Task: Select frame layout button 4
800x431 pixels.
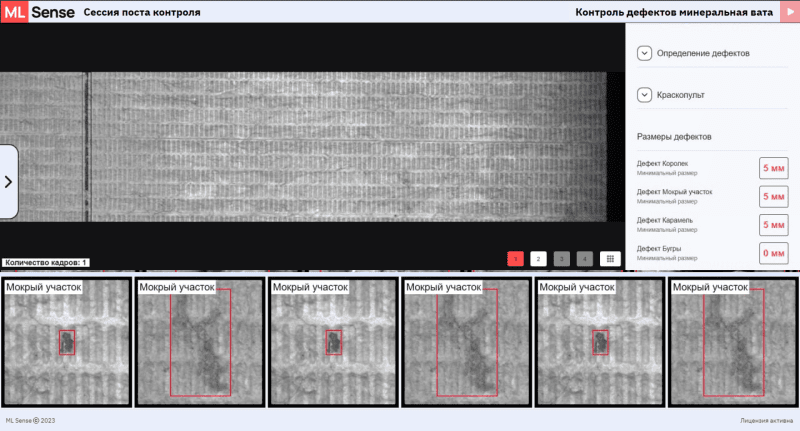Action: pos(584,258)
